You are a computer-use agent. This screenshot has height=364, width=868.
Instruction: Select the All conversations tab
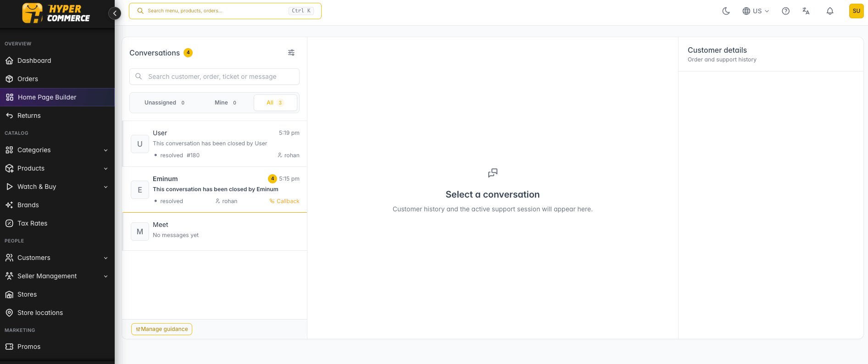(x=275, y=103)
